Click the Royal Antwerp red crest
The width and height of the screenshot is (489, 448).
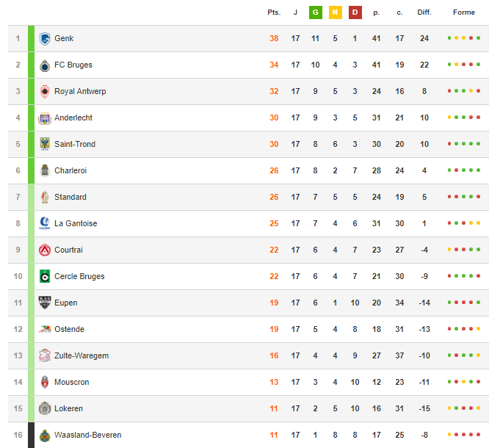(x=45, y=91)
